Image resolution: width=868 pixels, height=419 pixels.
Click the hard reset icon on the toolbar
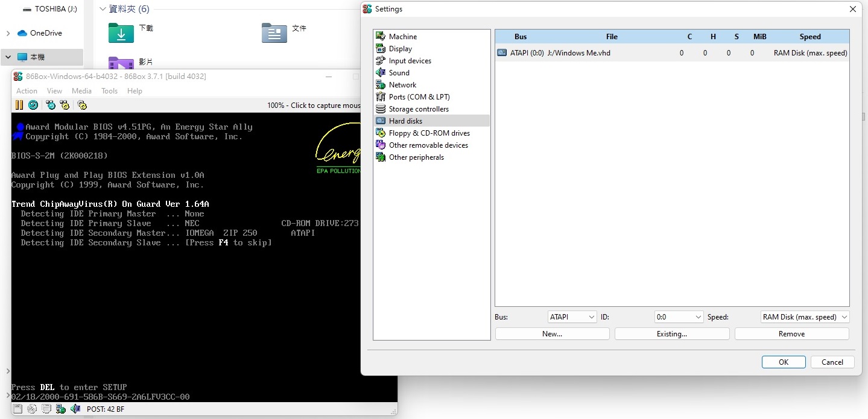(33, 105)
